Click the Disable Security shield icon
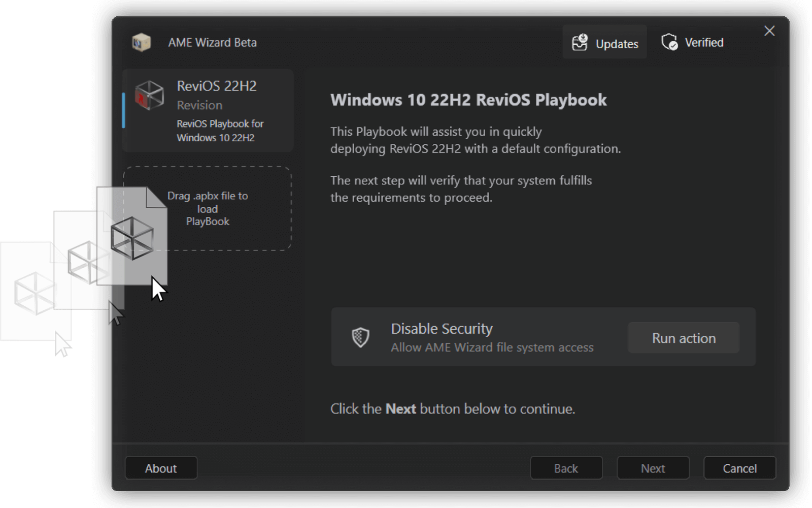The width and height of the screenshot is (812, 508). point(360,337)
